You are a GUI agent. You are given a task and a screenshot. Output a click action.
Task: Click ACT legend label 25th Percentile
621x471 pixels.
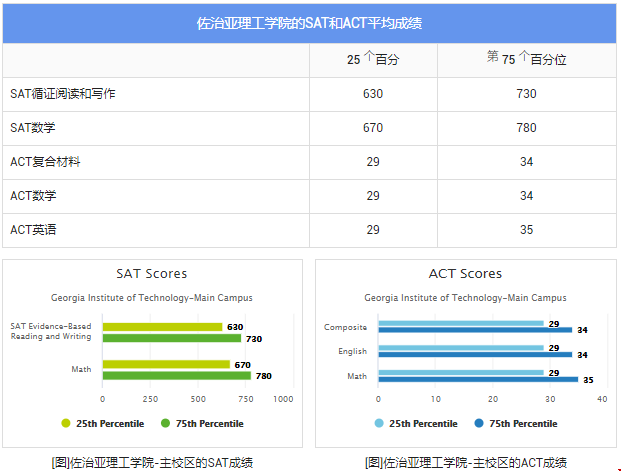click(x=423, y=424)
